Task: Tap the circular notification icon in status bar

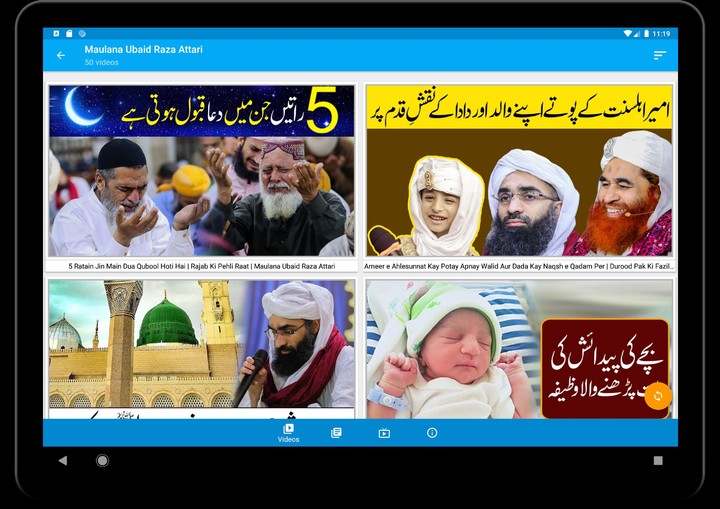Action: [82, 34]
